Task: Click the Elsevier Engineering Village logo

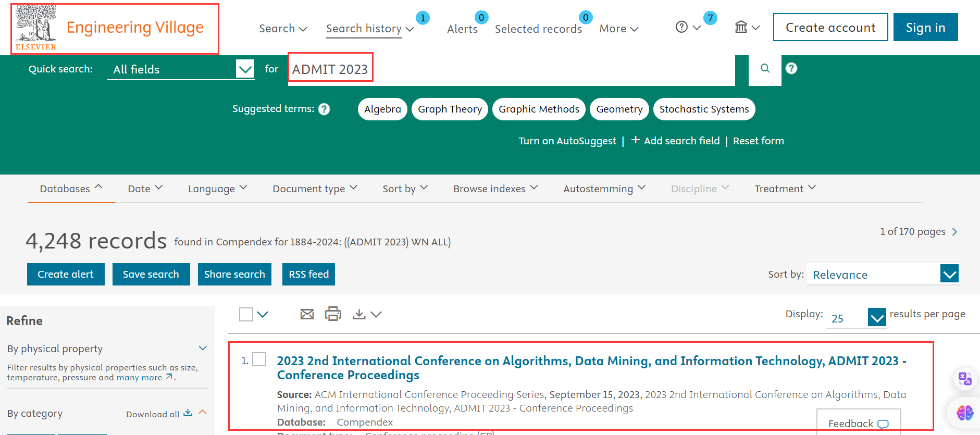Action: pos(115,29)
